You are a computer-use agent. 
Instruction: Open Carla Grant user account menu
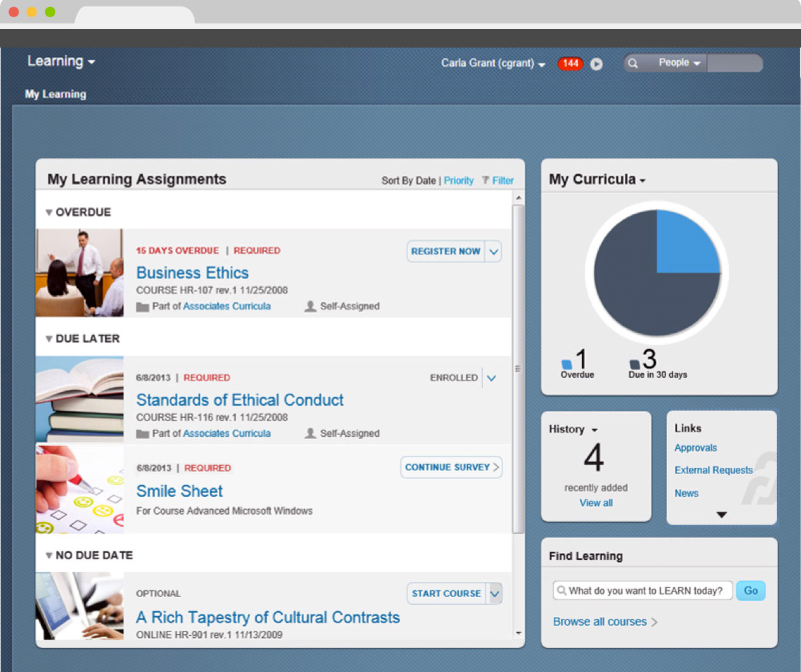493,63
